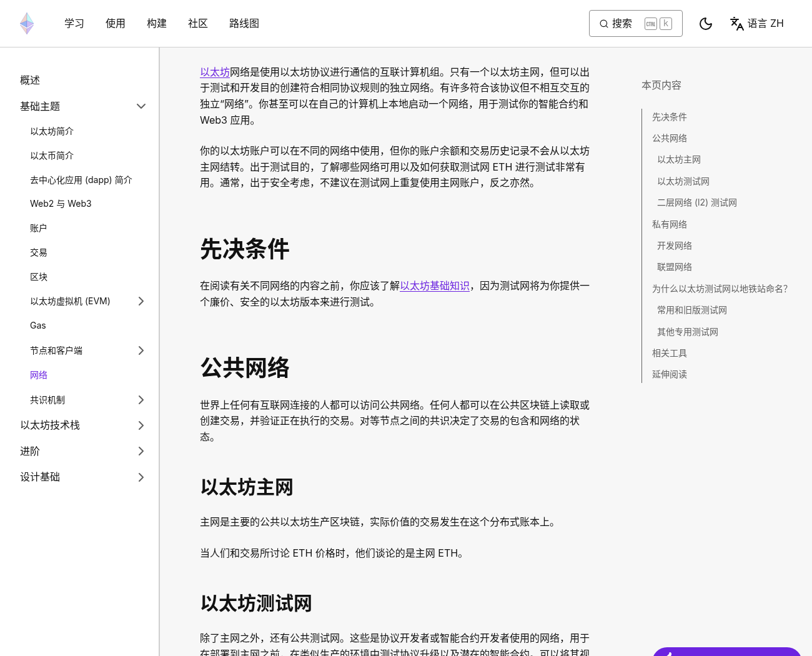Jump to 先决条件 in page contents

(x=670, y=117)
